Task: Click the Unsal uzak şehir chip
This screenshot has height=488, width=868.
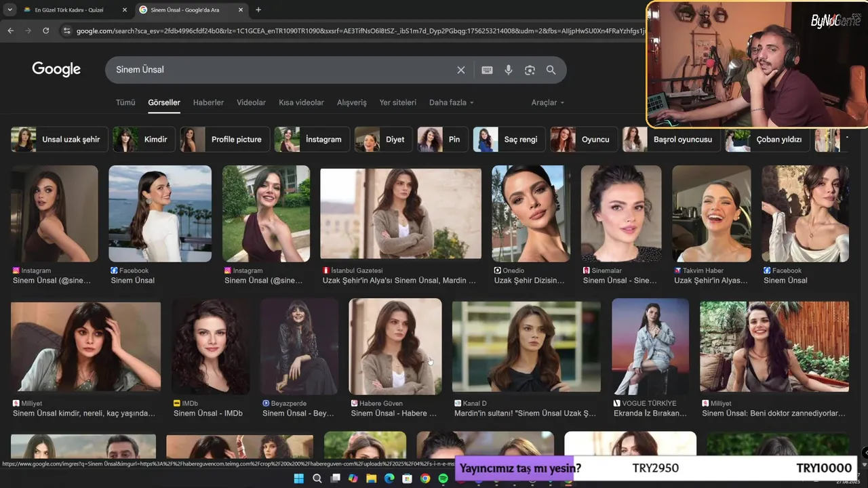Action: pos(59,139)
